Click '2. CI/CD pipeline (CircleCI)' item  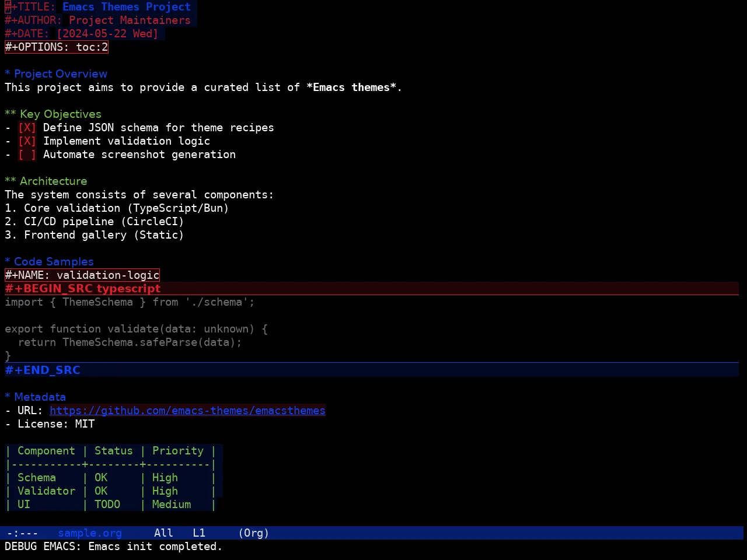pyautogui.click(x=95, y=222)
